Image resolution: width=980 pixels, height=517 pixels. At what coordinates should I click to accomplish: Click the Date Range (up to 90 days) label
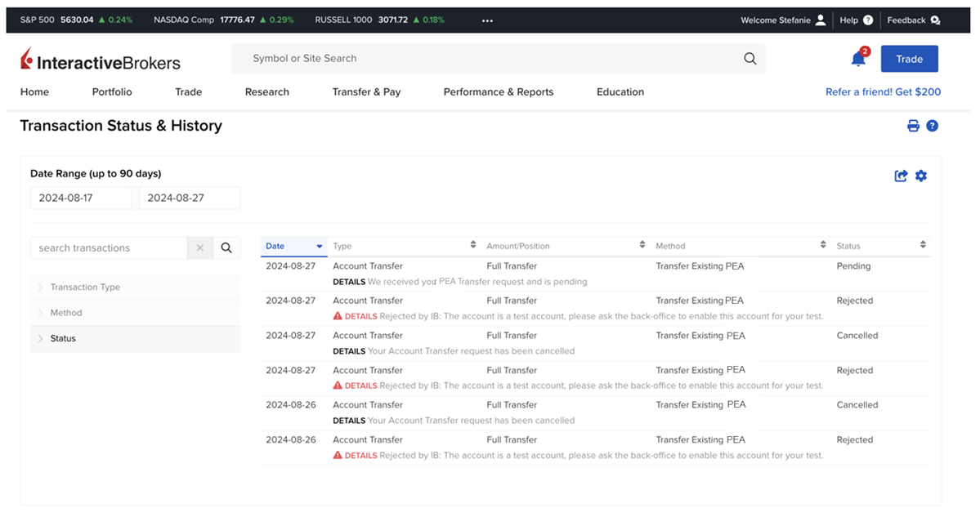96,174
